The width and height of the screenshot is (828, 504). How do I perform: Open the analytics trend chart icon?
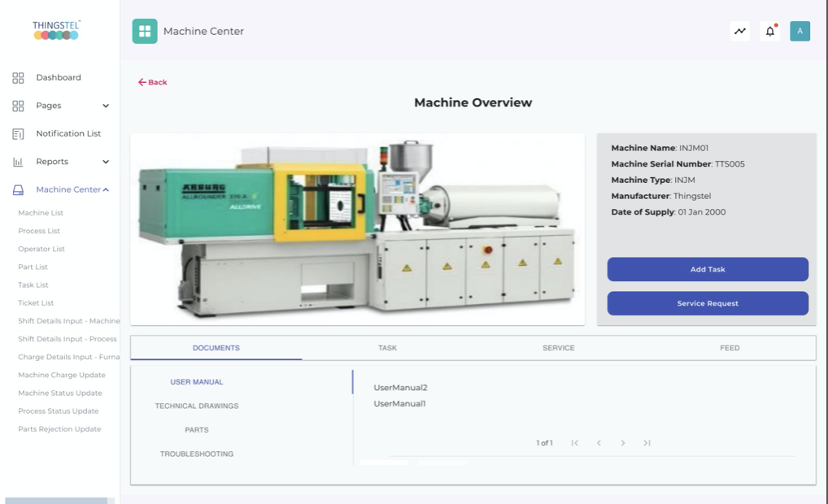pyautogui.click(x=739, y=32)
